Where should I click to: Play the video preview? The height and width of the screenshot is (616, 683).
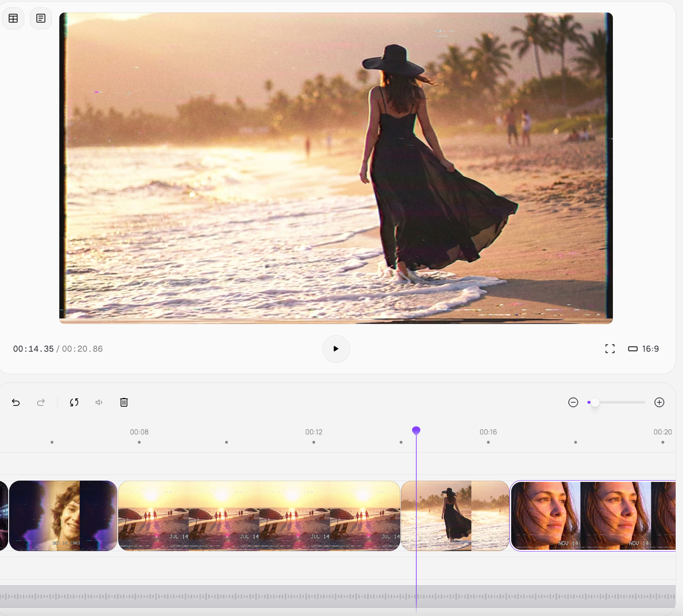click(336, 349)
